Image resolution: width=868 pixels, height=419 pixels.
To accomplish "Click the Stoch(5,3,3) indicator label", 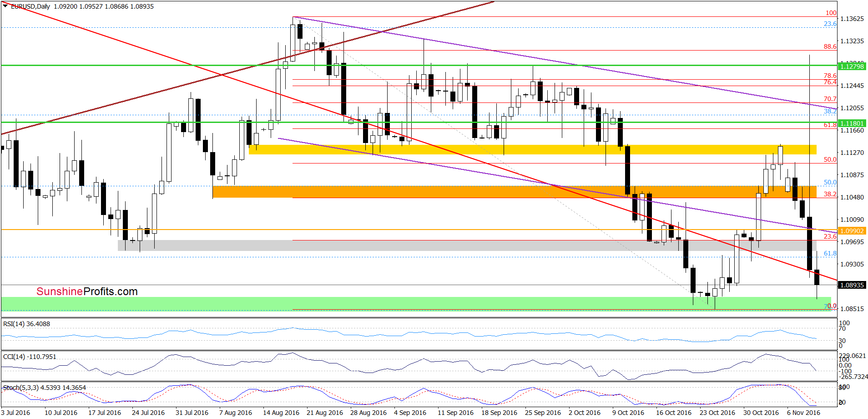I will point(45,388).
